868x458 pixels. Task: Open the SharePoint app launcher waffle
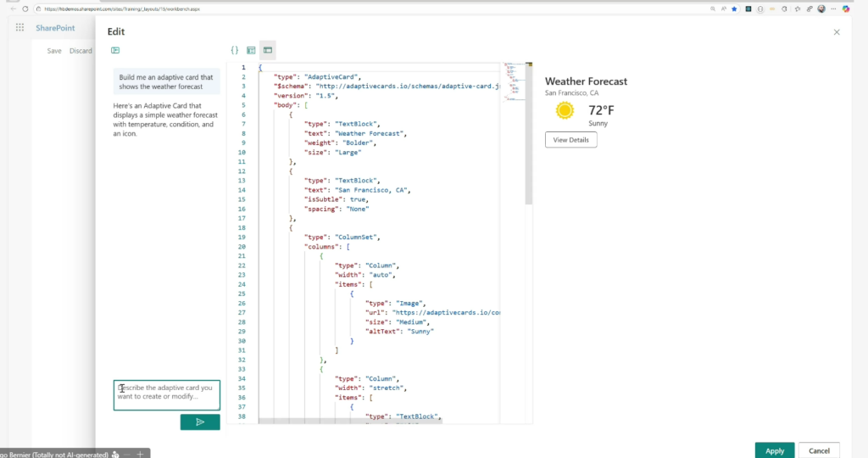click(19, 28)
